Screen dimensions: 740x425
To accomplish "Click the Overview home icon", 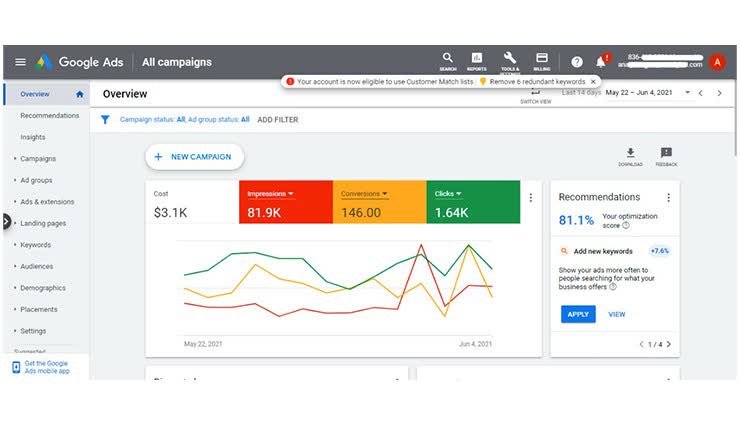I will [x=80, y=94].
